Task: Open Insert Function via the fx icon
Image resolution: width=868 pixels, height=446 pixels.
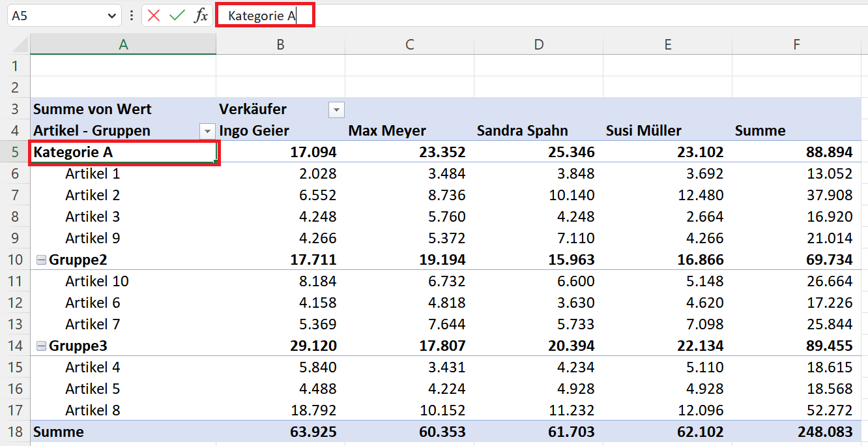Action: (x=201, y=16)
